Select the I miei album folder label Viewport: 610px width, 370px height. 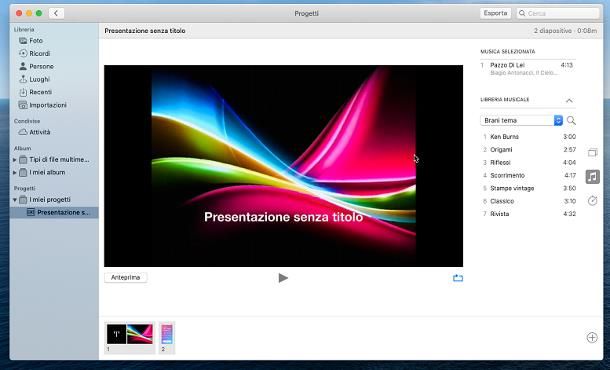47,172
